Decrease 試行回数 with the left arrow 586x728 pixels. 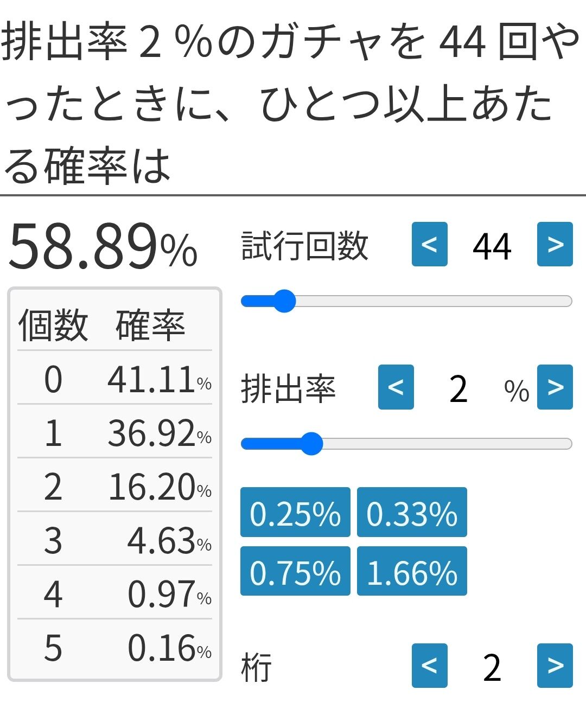point(429,244)
